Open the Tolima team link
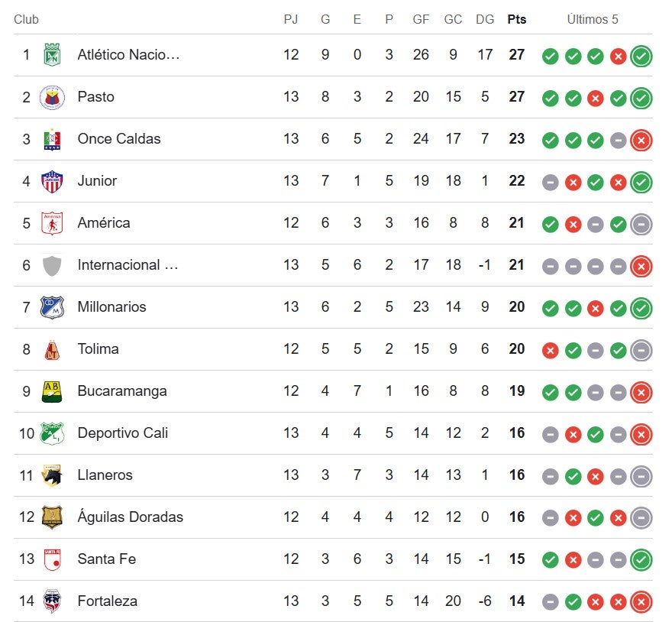The height and width of the screenshot is (622, 672). (98, 349)
